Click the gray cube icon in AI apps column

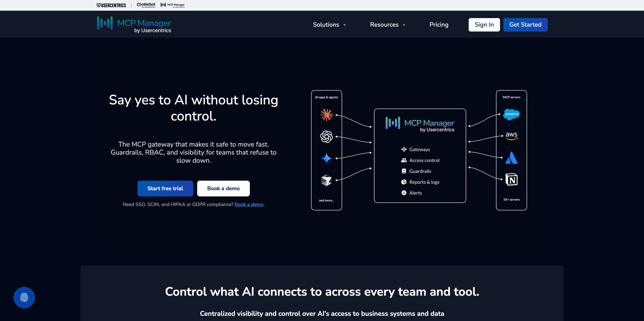point(327,180)
